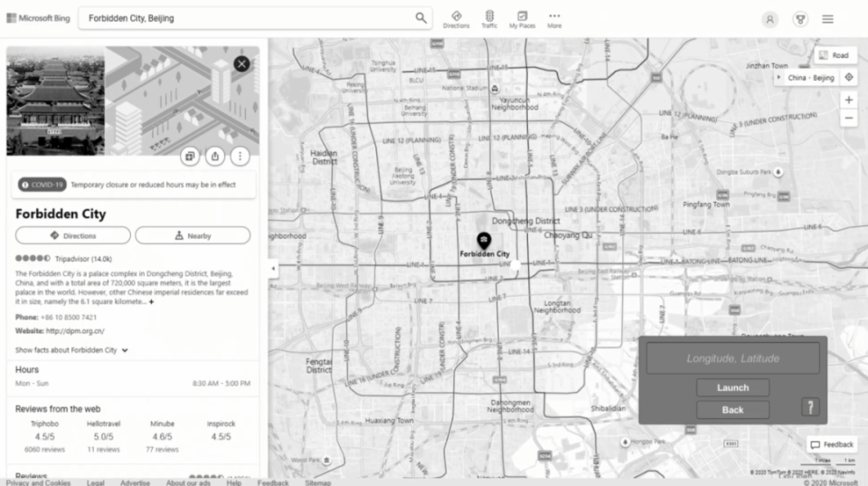
Task: Open the footer Feedback link
Action: click(273, 482)
